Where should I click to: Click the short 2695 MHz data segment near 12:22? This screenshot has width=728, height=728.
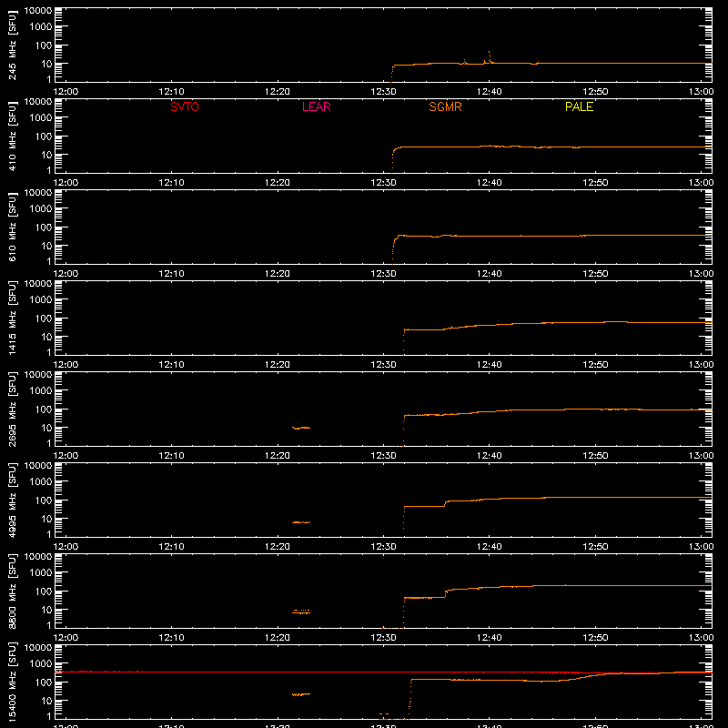click(301, 428)
